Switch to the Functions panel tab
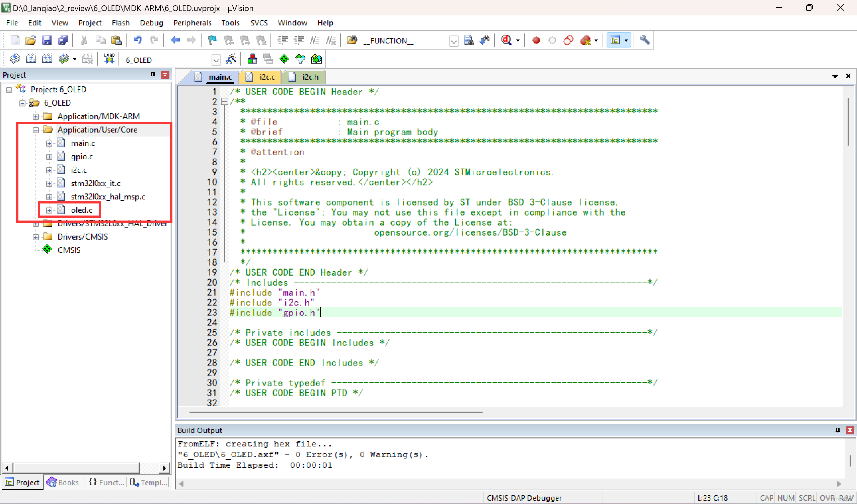Screen dimensions: 857x504 [106, 482]
